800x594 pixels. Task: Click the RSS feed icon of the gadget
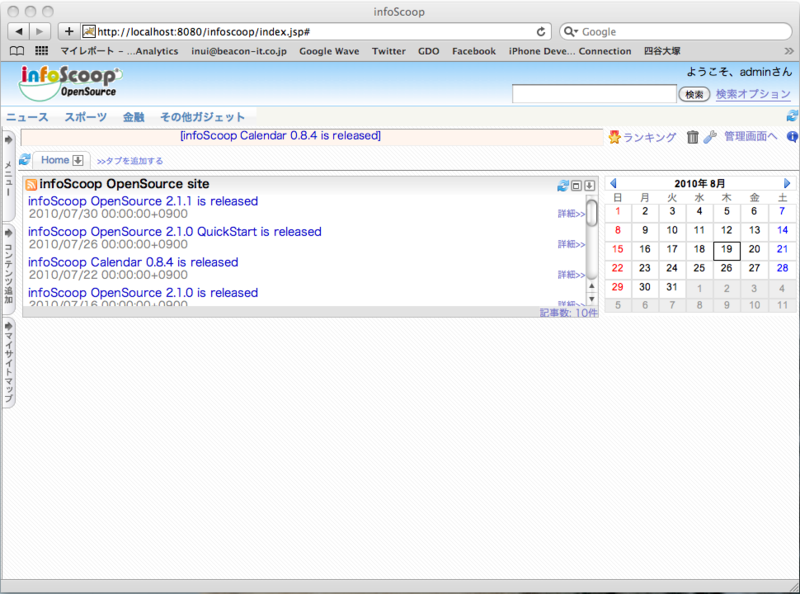click(31, 184)
